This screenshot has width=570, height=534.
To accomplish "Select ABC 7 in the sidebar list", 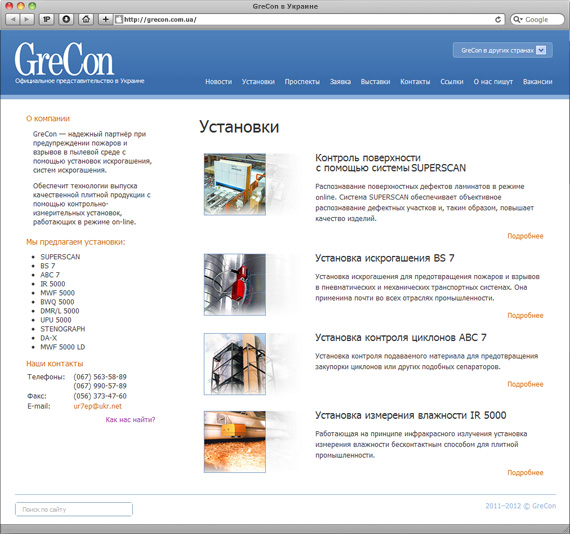I will point(50,275).
